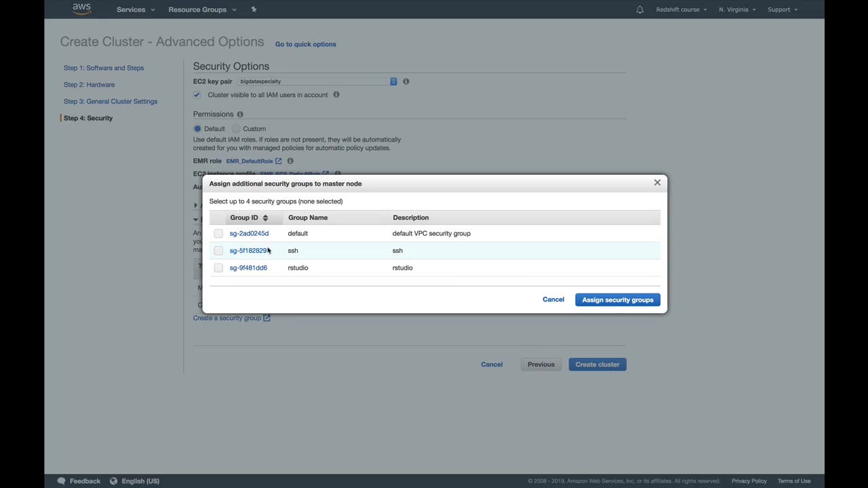Click the pin shortcut icon in navbar

click(x=254, y=9)
